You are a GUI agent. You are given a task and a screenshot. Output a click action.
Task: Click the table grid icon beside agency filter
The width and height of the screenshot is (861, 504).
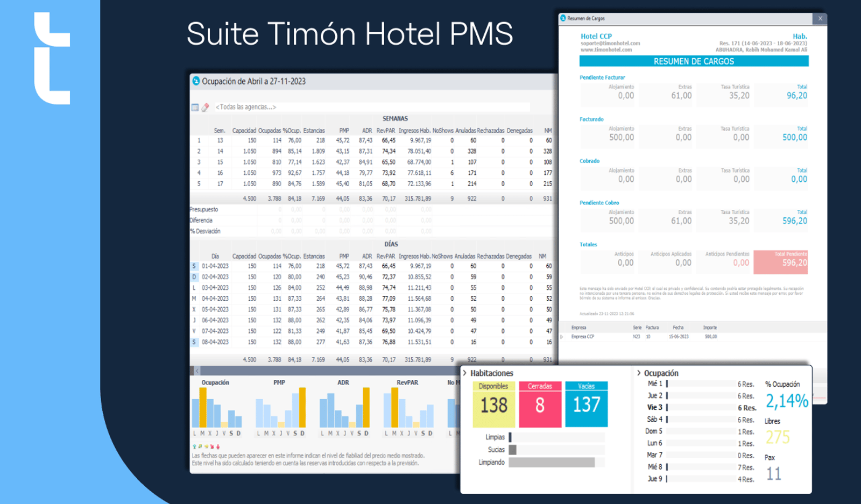pyautogui.click(x=195, y=108)
